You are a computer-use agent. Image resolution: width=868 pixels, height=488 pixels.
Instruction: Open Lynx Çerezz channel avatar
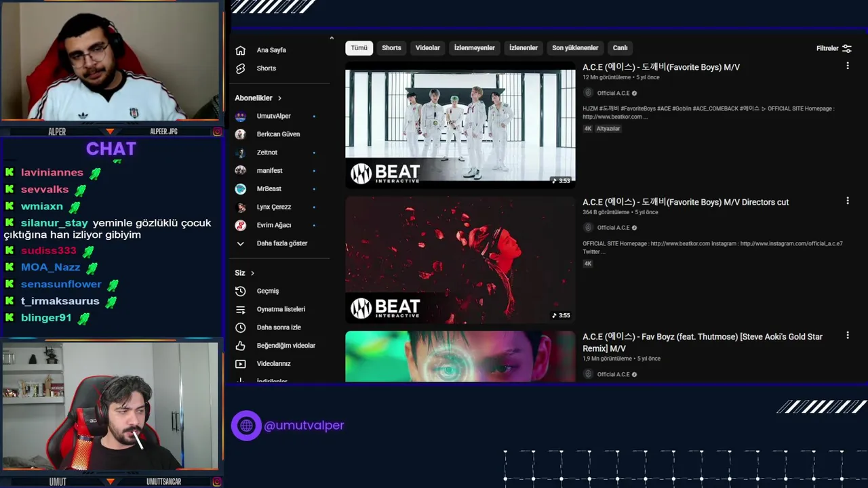point(240,207)
